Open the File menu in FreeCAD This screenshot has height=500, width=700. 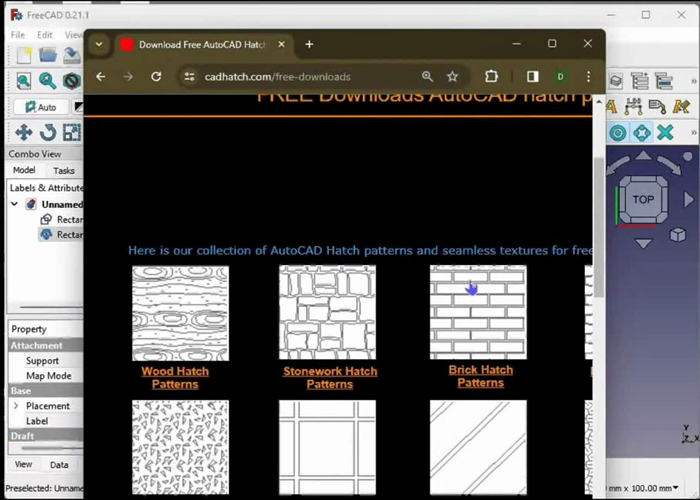tap(18, 34)
